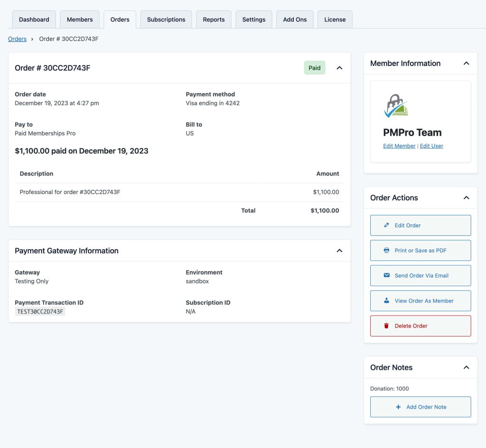
Task: Click the red trash icon for Delete Order
Action: pos(386,326)
